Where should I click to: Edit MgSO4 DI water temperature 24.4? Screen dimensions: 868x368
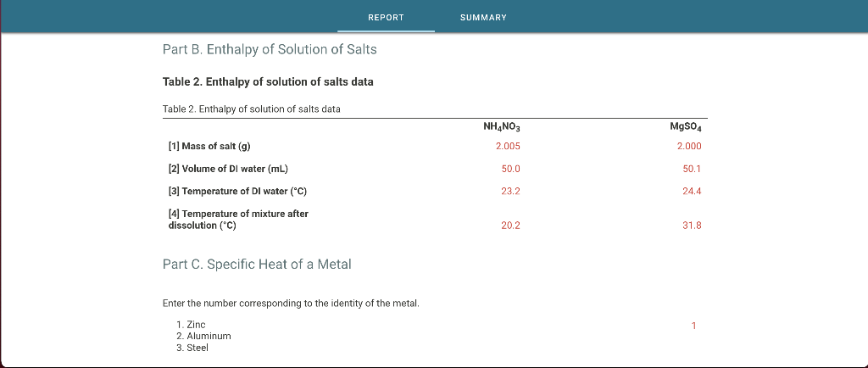[692, 192]
